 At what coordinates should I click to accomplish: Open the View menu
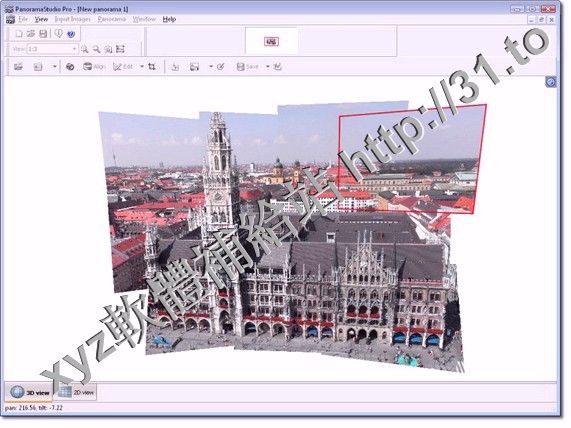click(41, 19)
